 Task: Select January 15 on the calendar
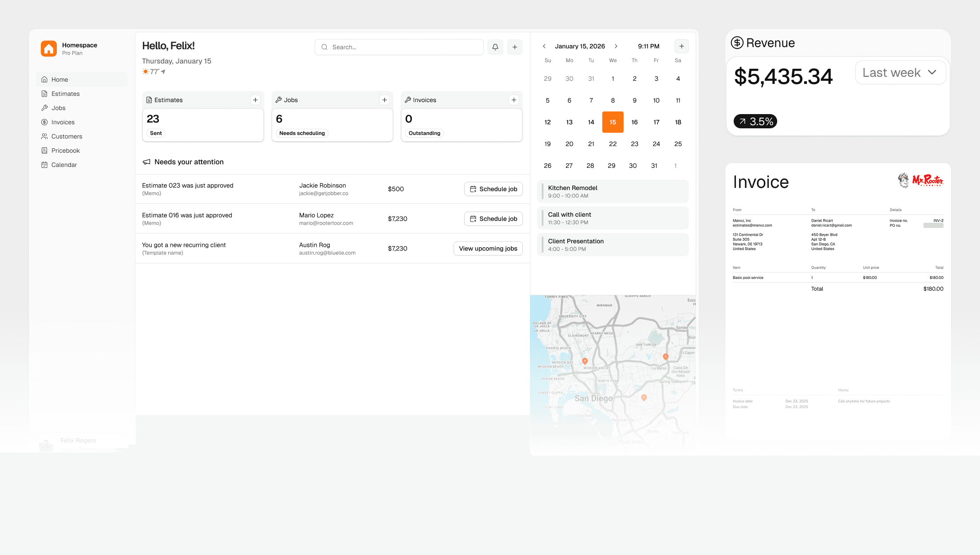click(612, 122)
